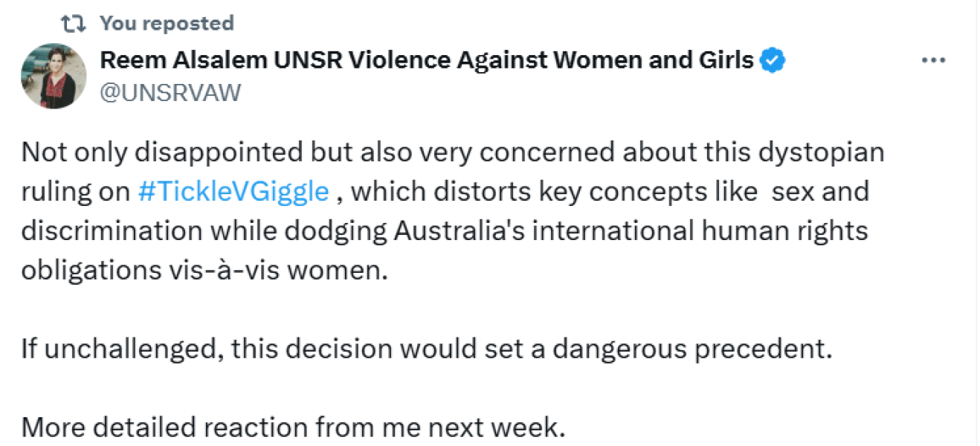Click the "obligations vis-à-vis women." line
This screenshot has width=980, height=446.
[x=204, y=269]
